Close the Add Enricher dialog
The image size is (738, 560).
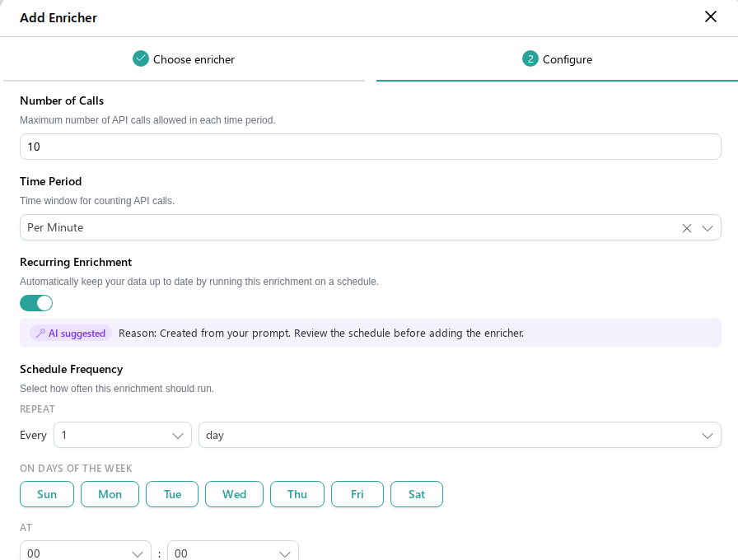710,17
